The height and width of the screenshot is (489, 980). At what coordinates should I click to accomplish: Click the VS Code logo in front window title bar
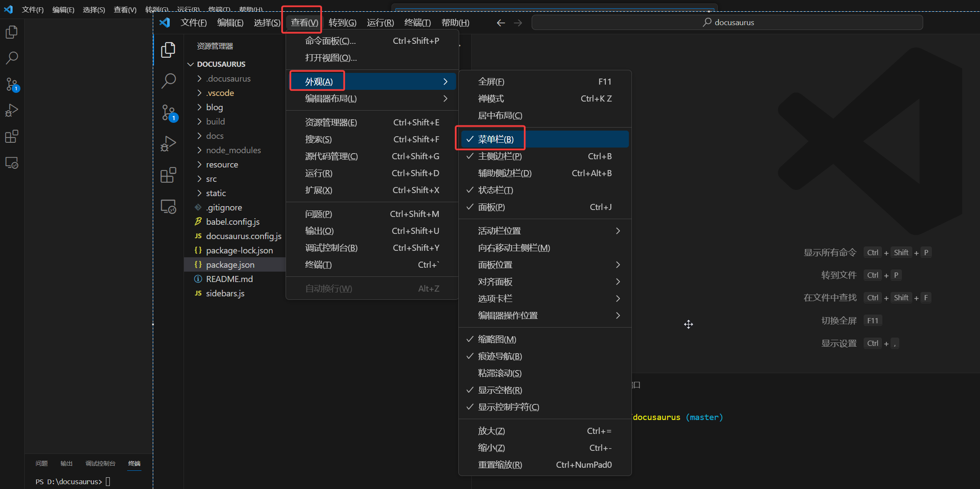pyautogui.click(x=164, y=23)
